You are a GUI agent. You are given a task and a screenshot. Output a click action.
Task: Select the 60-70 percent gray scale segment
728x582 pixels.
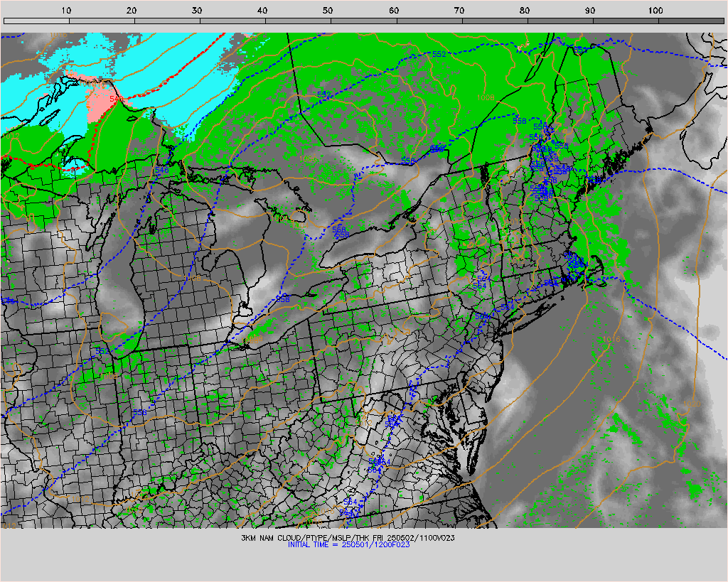(x=429, y=21)
